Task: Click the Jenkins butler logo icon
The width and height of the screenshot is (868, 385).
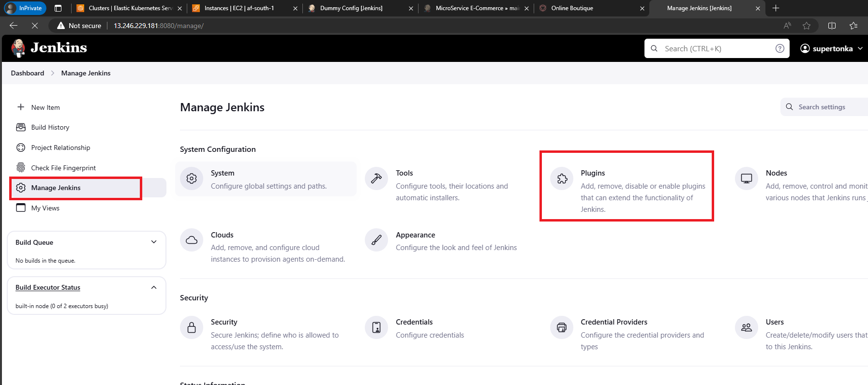Action: [x=18, y=48]
